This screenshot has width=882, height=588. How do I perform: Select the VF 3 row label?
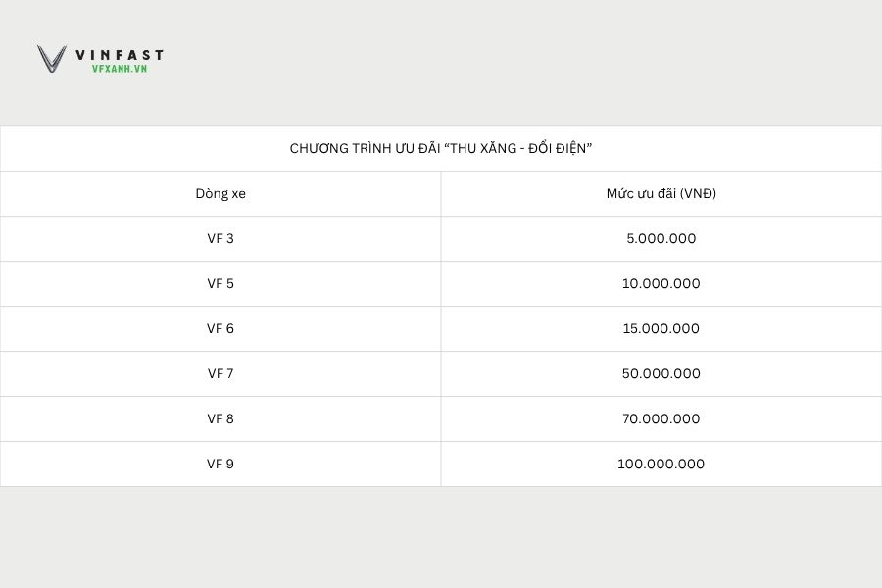coord(220,238)
